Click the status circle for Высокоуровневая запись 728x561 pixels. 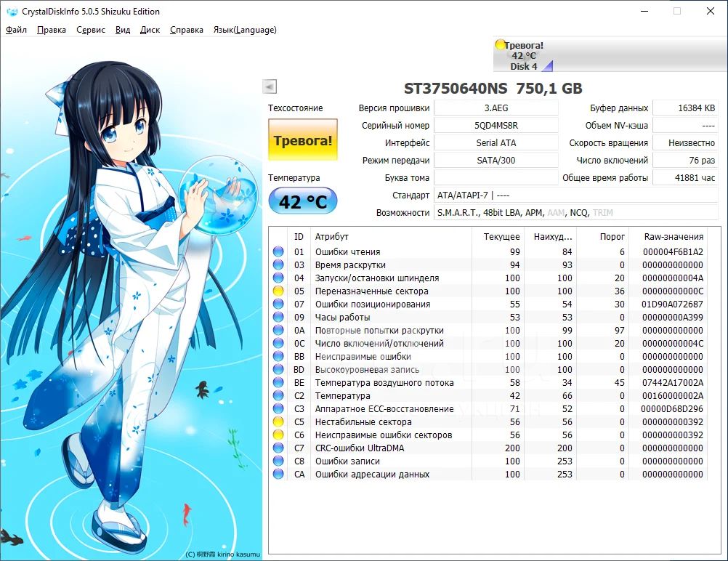point(278,369)
